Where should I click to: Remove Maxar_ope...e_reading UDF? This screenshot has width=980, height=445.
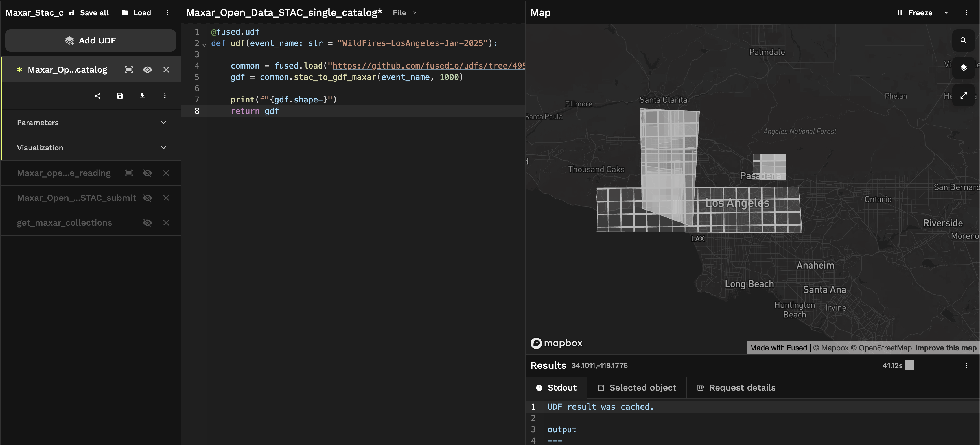(166, 173)
